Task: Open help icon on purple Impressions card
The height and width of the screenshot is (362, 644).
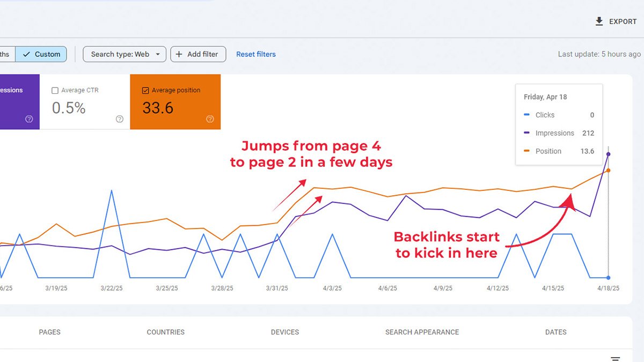Action: click(29, 119)
